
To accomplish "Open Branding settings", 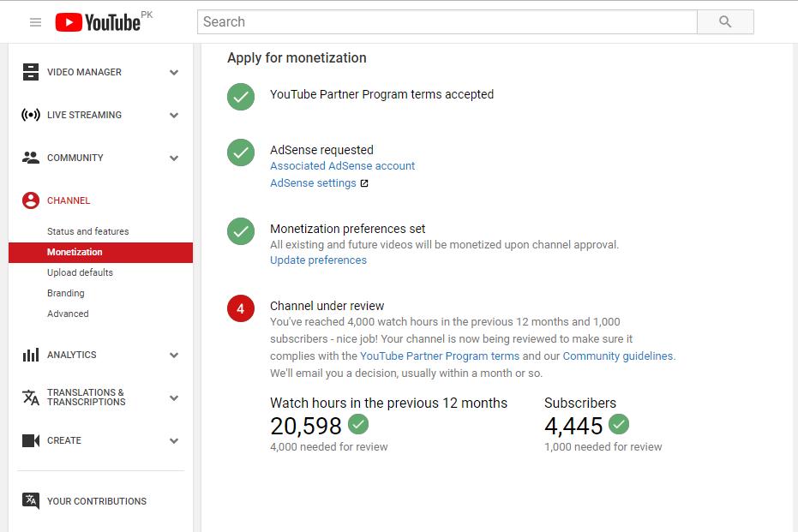I will click(x=66, y=294).
